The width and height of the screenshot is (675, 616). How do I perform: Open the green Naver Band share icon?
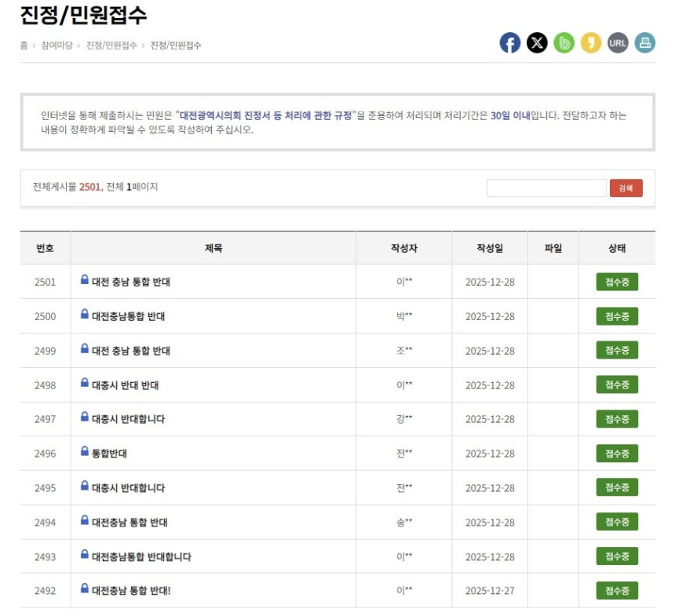564,42
